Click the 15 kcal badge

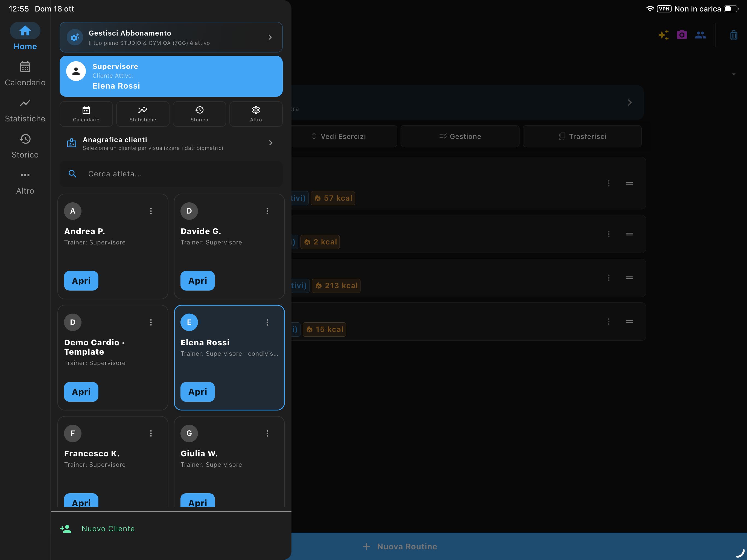coord(324,329)
